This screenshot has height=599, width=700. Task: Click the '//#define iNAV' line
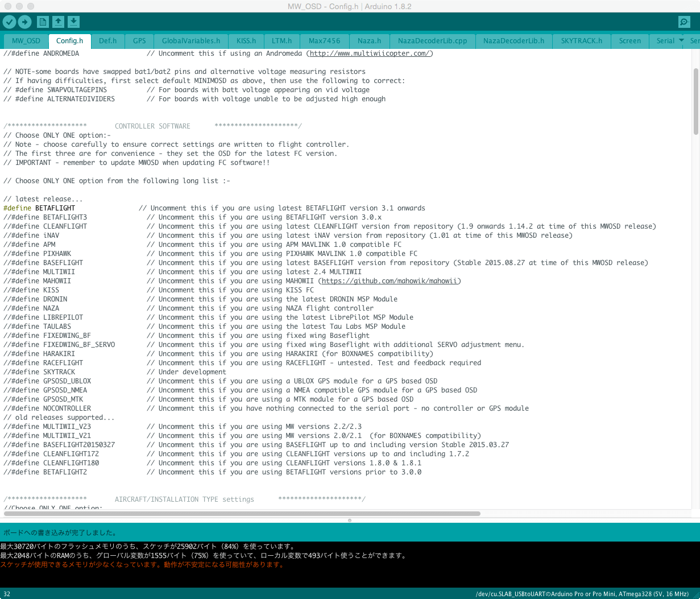click(288, 236)
